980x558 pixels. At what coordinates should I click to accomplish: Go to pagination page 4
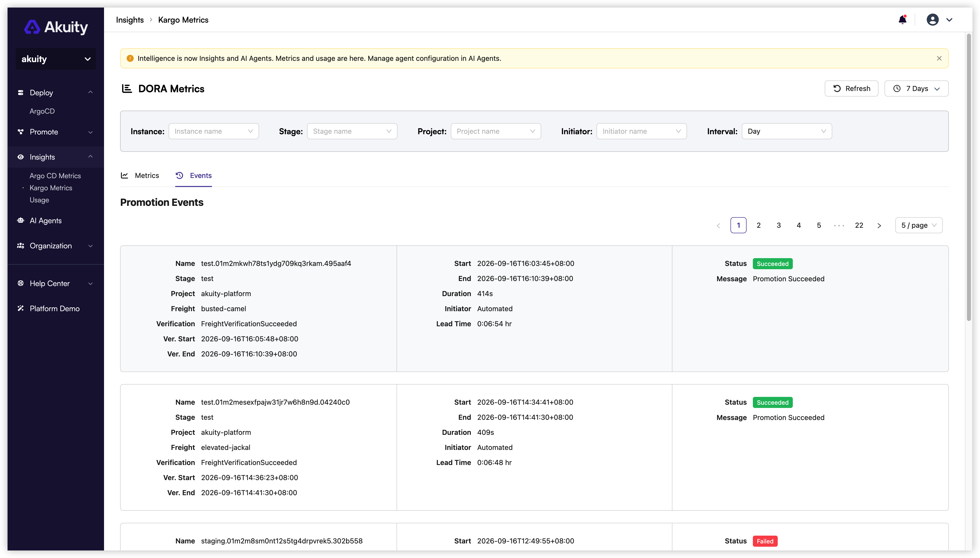click(x=798, y=225)
